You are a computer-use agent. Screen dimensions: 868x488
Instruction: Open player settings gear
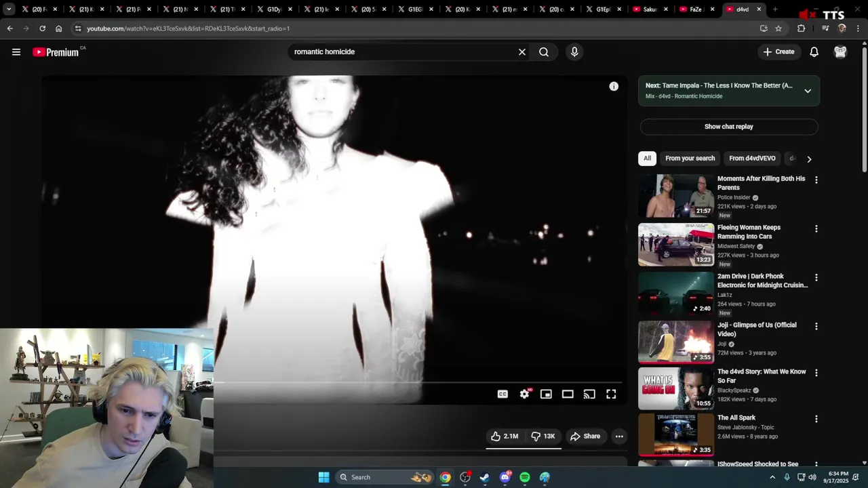click(525, 394)
